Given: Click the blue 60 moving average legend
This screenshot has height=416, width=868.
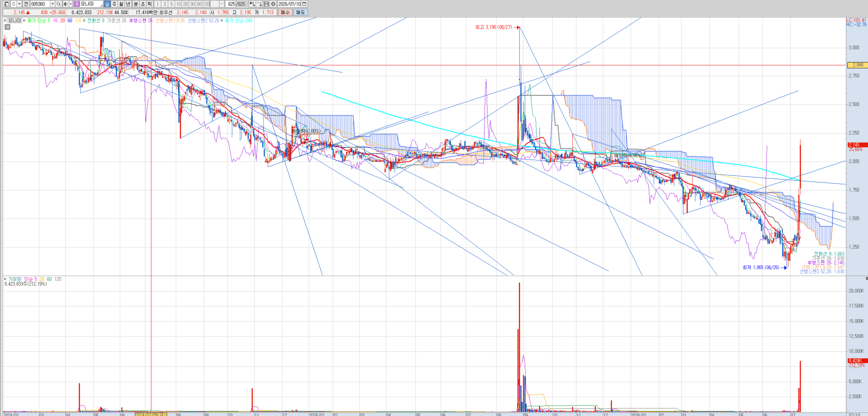Looking at the screenshot, I should coord(70,20).
